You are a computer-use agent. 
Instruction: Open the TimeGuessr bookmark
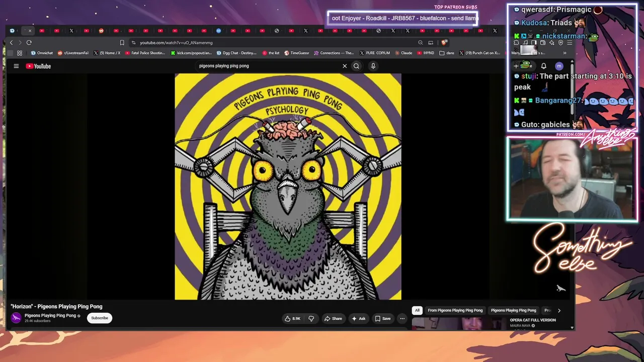click(297, 53)
